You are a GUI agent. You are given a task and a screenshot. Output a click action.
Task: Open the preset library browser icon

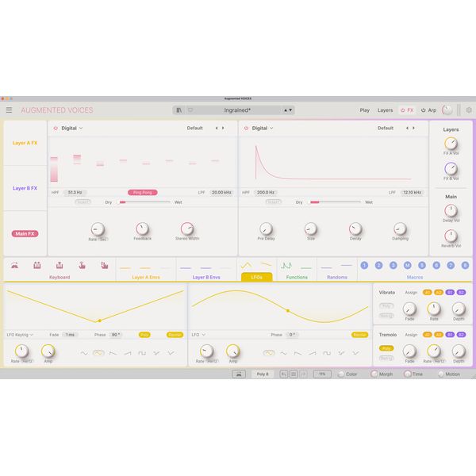coord(179,110)
